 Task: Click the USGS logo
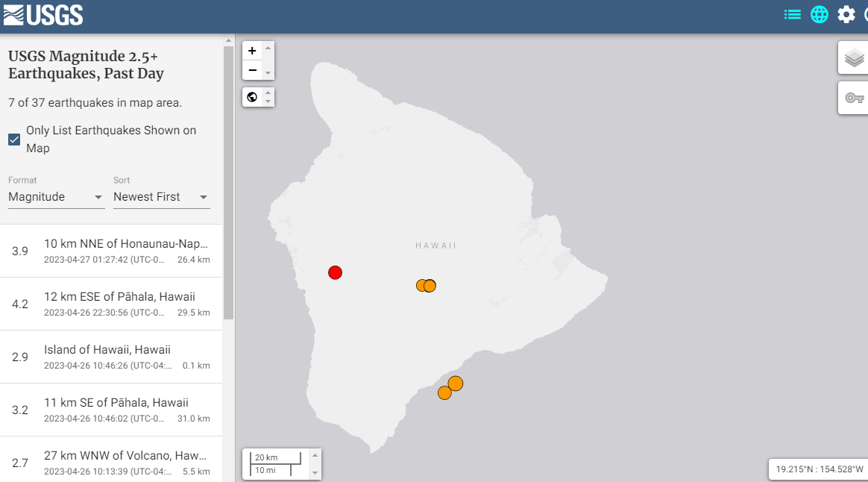43,15
